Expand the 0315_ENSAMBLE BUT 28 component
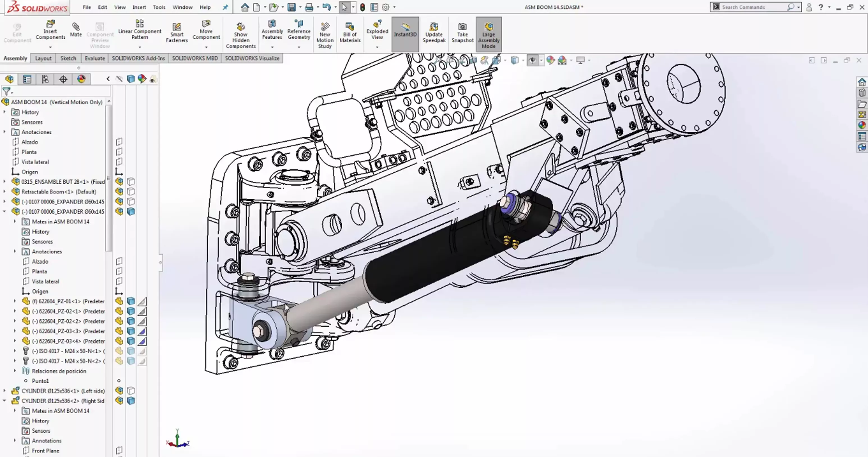This screenshot has height=457, width=868. coord(4,181)
